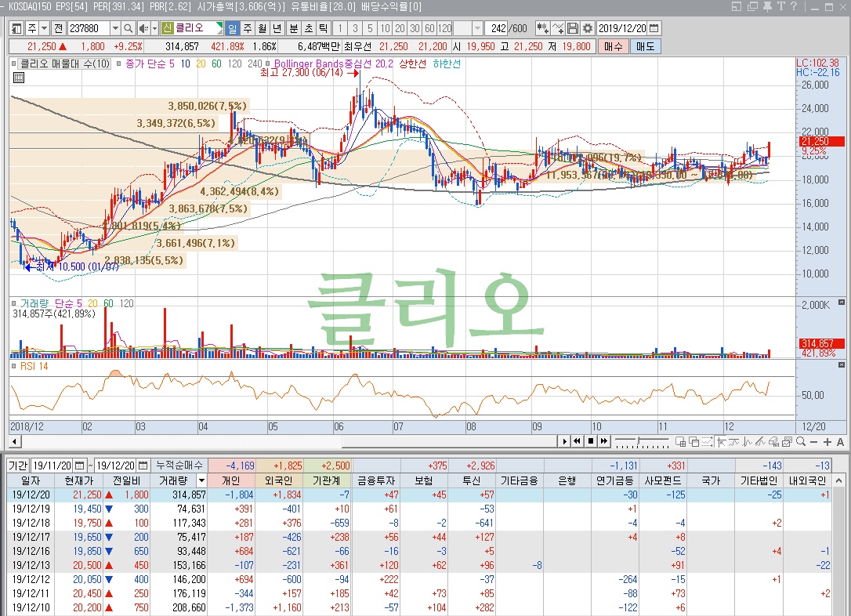
Task: Click the candle count field showing 242
Action: (x=496, y=28)
